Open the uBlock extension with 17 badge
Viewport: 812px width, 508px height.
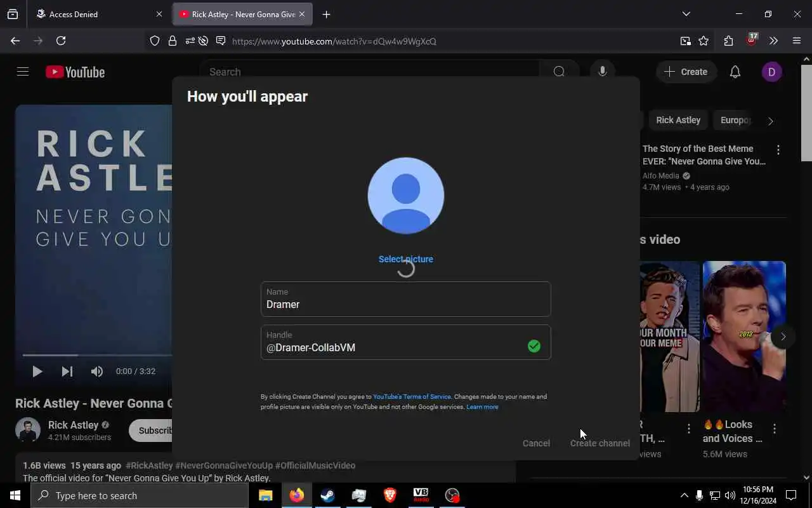click(752, 41)
